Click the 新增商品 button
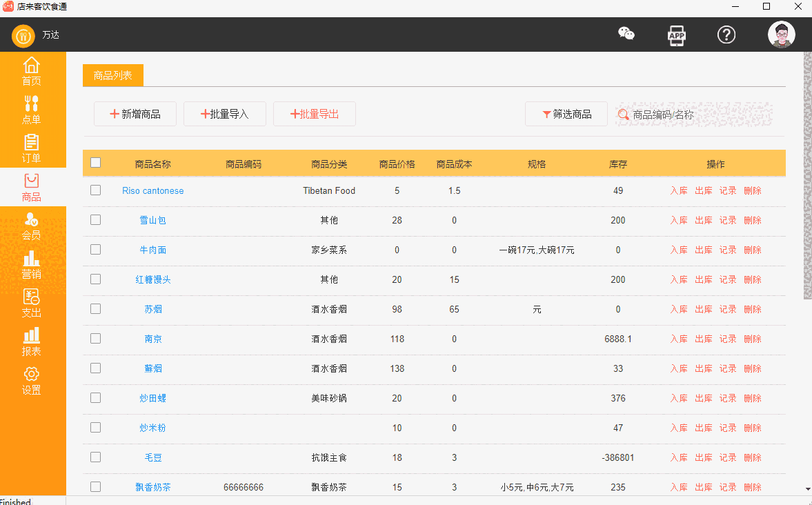The width and height of the screenshot is (812, 505). pos(135,115)
